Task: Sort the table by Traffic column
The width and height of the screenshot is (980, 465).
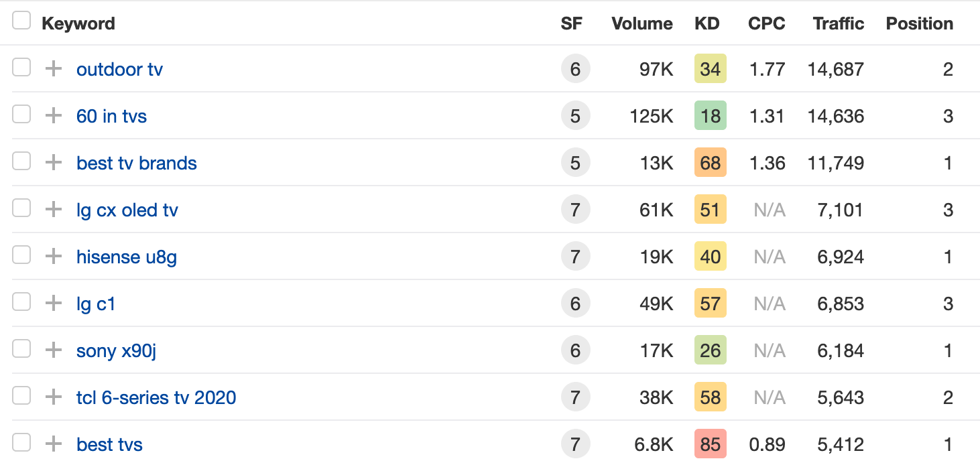Action: click(x=838, y=23)
